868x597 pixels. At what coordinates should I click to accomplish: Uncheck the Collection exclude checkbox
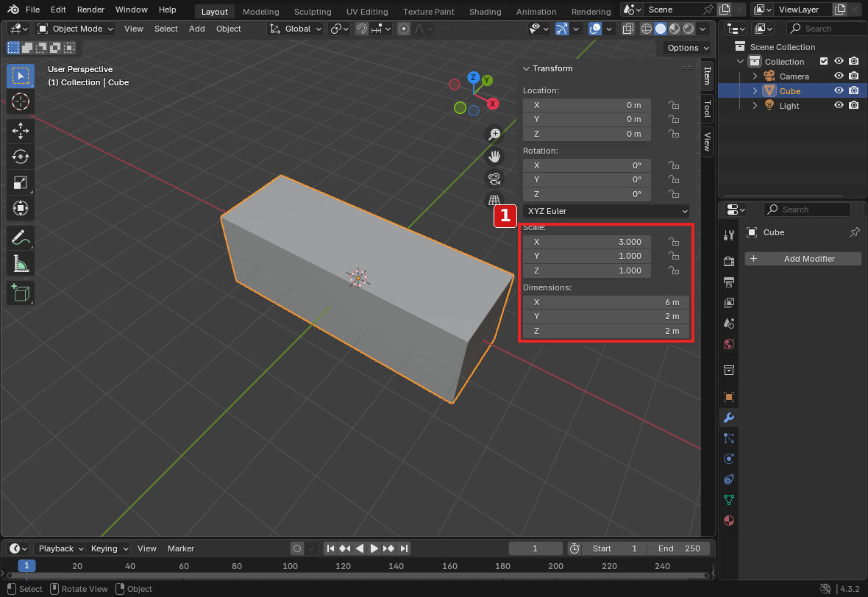click(824, 62)
